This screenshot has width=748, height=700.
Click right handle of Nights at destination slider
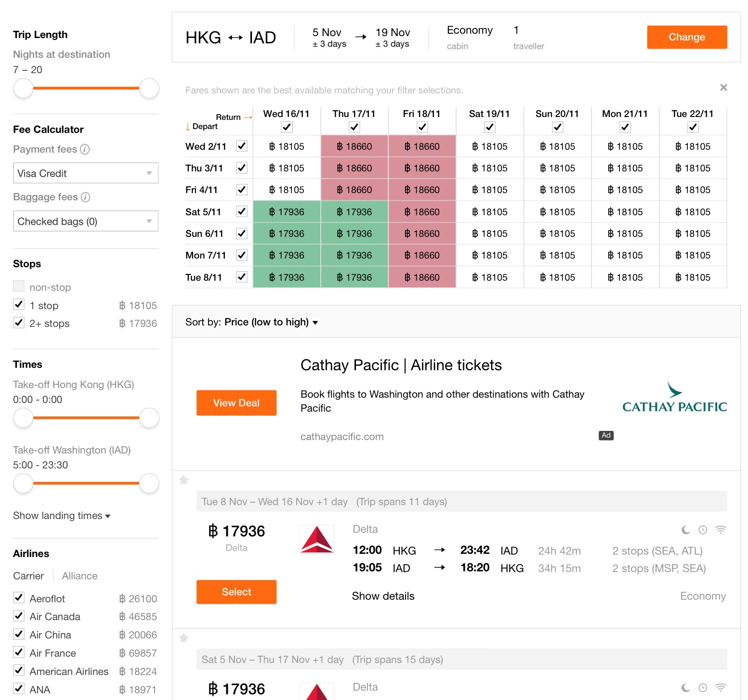coord(149,88)
